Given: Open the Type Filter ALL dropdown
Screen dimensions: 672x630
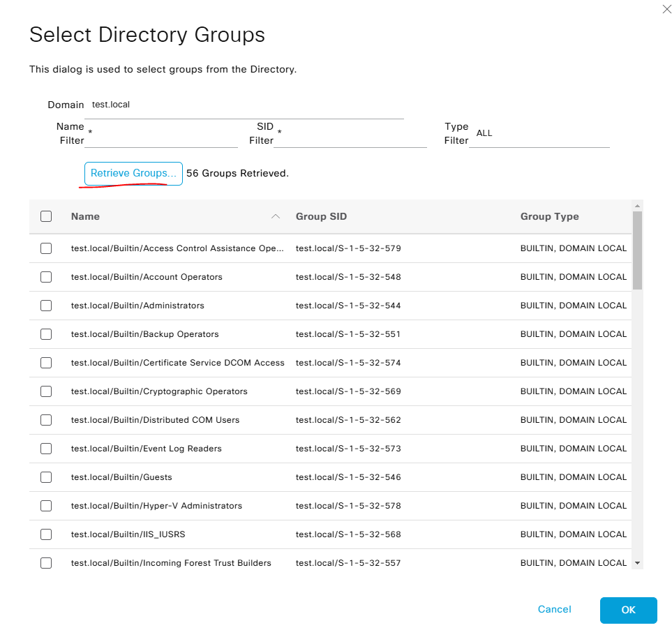Looking at the screenshot, I should tap(539, 133).
